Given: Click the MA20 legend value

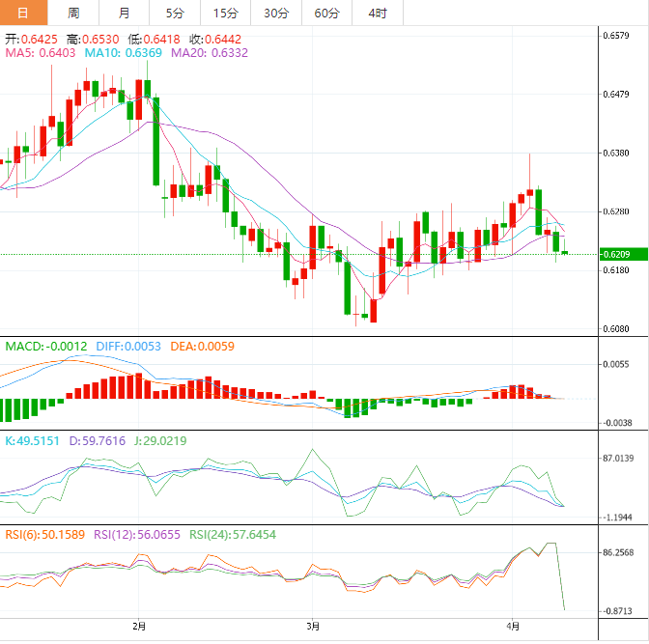Looking at the screenshot, I should coord(210,53).
